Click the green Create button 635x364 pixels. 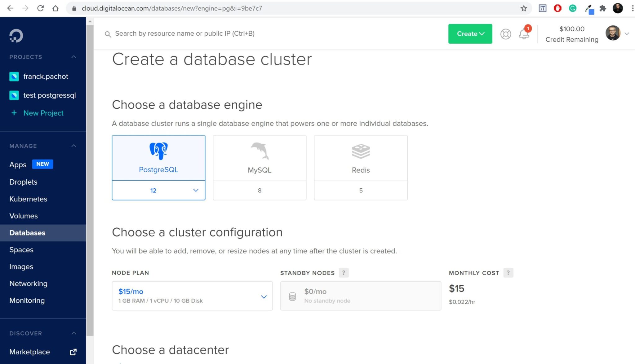[x=470, y=34]
